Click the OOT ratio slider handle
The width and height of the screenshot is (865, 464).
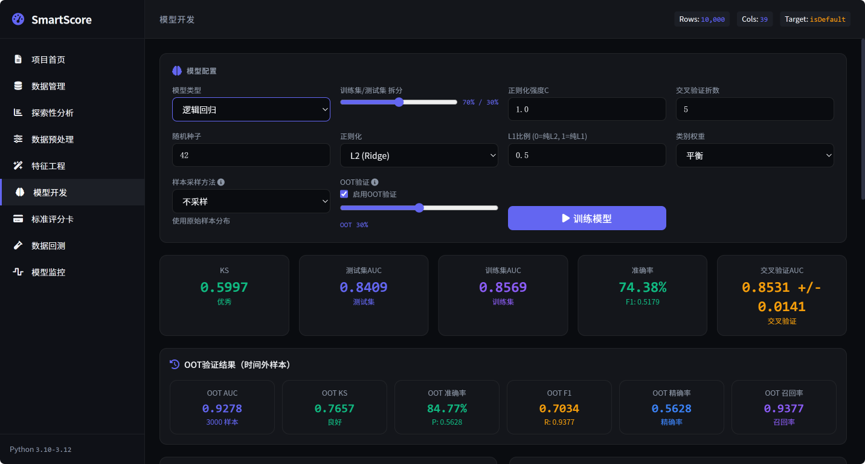click(419, 207)
